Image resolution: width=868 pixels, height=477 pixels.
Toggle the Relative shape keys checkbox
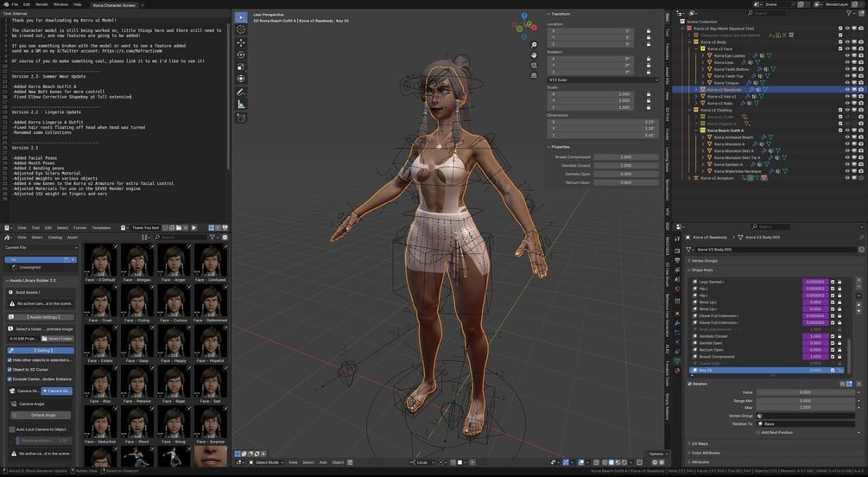690,384
